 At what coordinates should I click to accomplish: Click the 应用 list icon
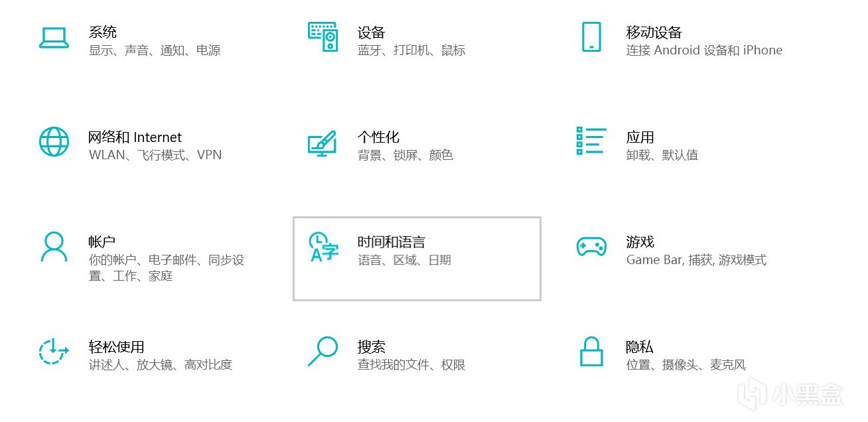click(x=591, y=141)
